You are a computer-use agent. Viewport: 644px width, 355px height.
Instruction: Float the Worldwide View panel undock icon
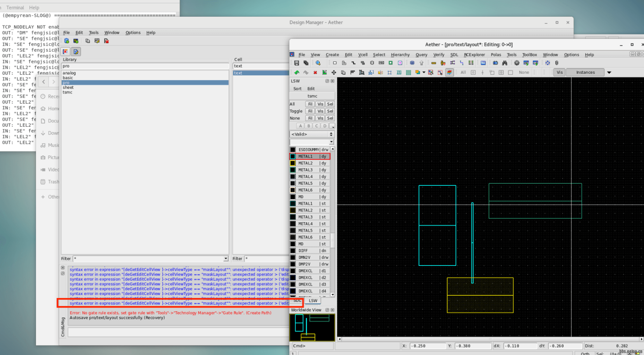click(327, 310)
